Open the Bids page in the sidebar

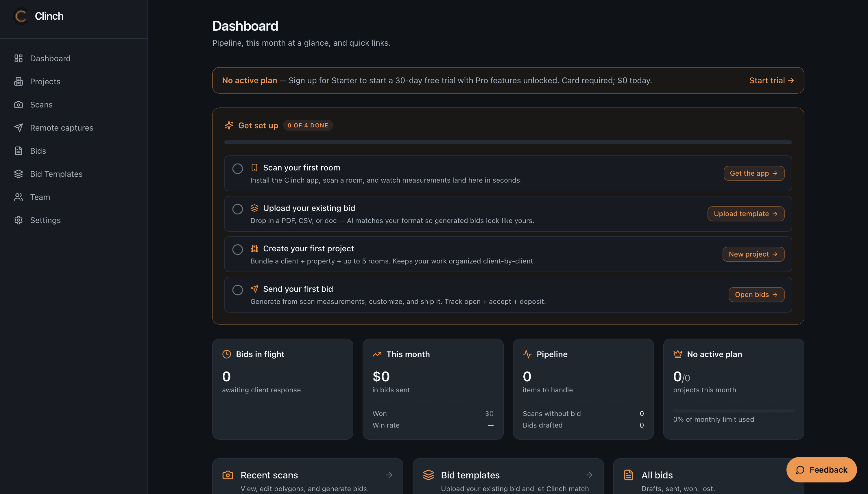click(x=74, y=151)
